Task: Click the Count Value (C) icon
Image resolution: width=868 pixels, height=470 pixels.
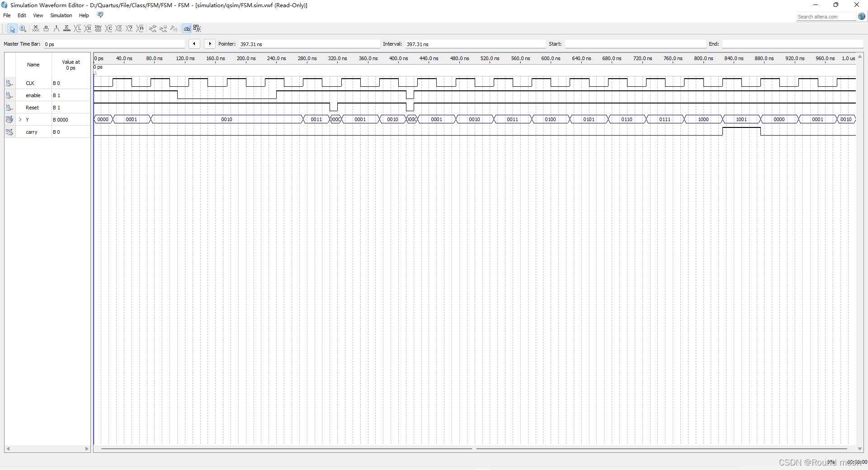Action: point(109,28)
